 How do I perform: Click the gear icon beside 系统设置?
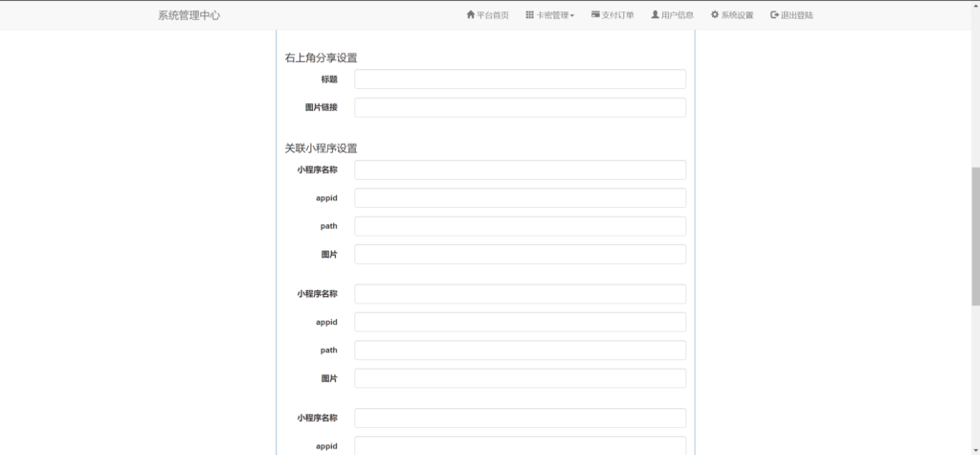click(x=715, y=15)
